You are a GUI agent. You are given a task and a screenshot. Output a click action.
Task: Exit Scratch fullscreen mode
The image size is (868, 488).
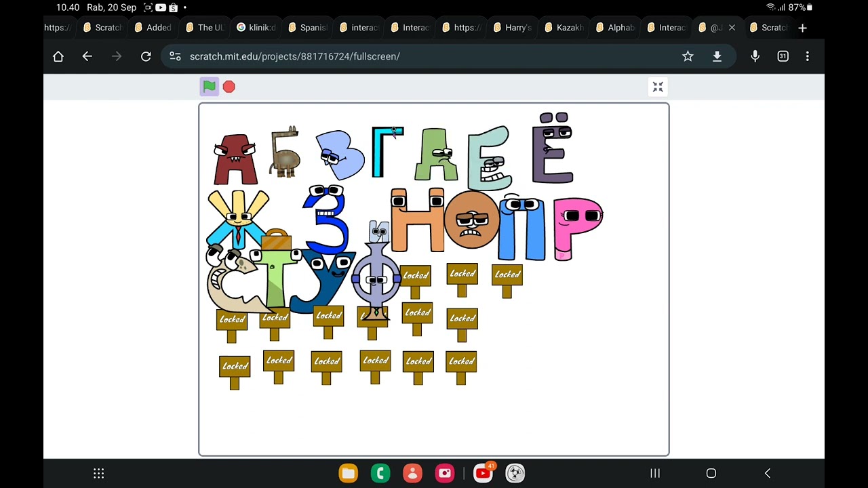[x=658, y=87]
